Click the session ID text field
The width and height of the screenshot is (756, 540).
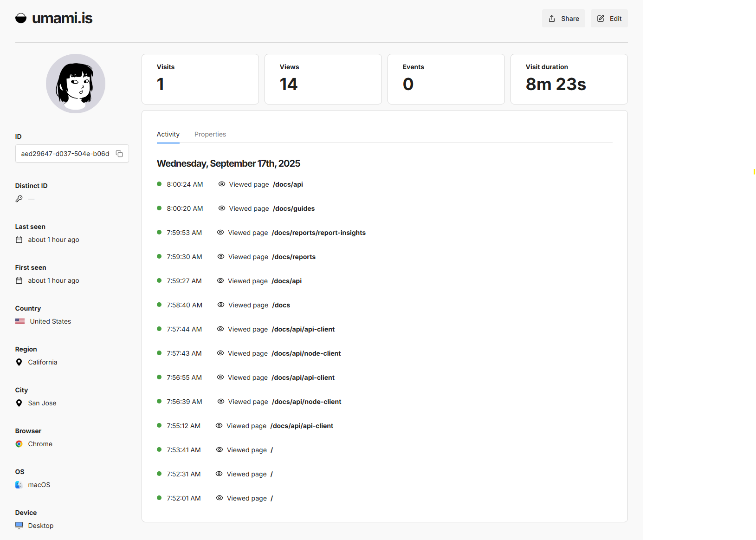[65, 154]
